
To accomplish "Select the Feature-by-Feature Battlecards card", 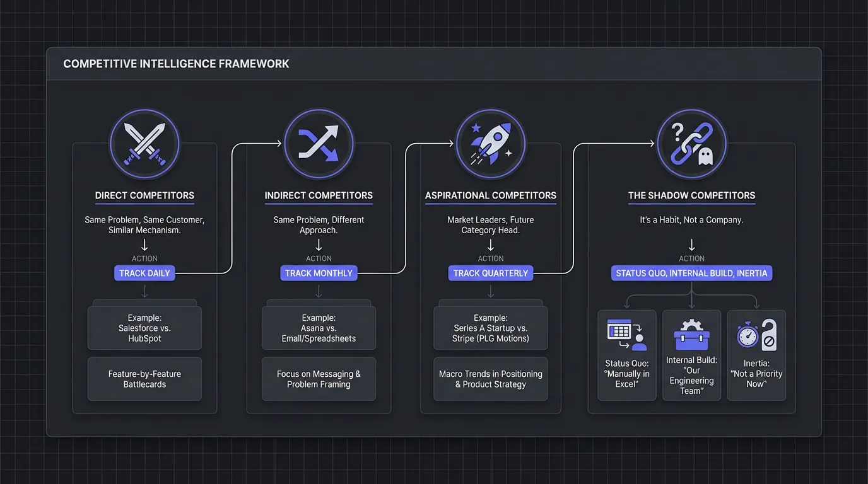I will 144,379.
